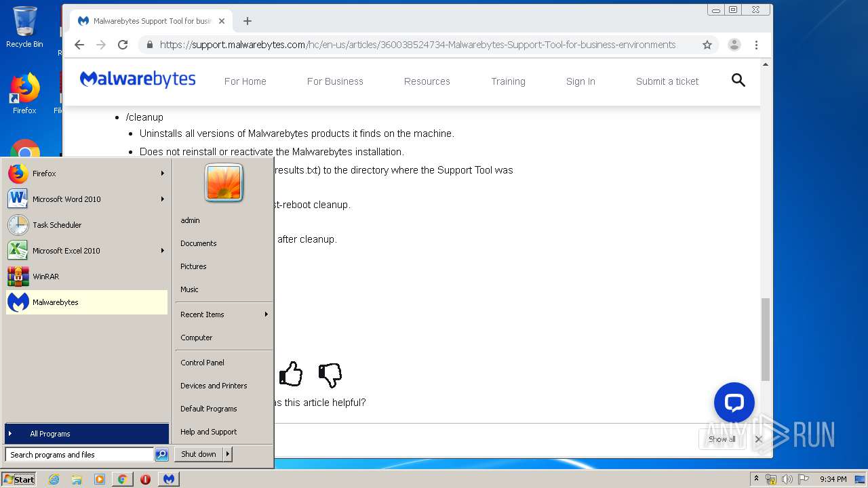Open Internet Explorer from the taskbar
This screenshot has width=868, height=488.
click(x=54, y=479)
